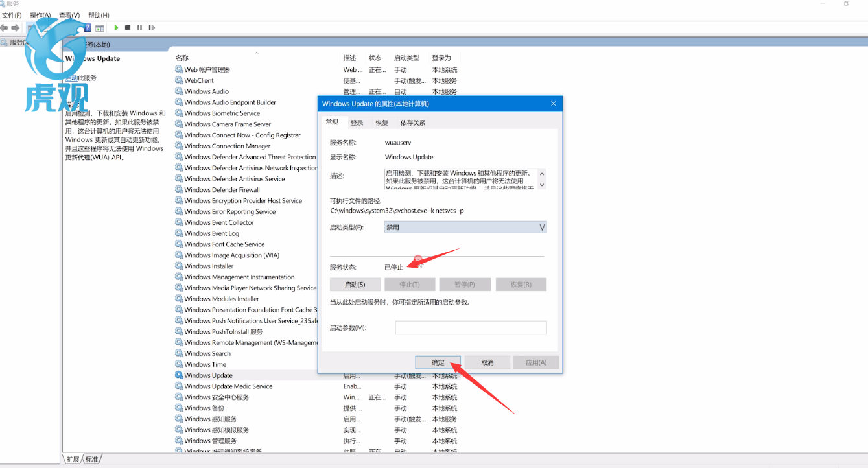Image resolution: width=868 pixels, height=468 pixels.
Task: Click the gear icon of Windows 备份
Action: 179,408
